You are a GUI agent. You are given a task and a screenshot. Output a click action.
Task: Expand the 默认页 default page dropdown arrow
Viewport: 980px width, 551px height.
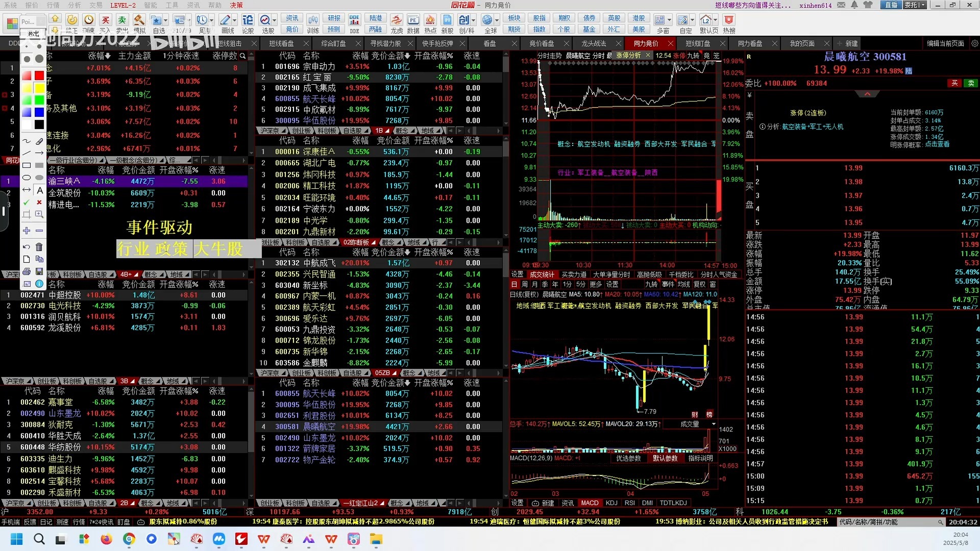point(716,20)
